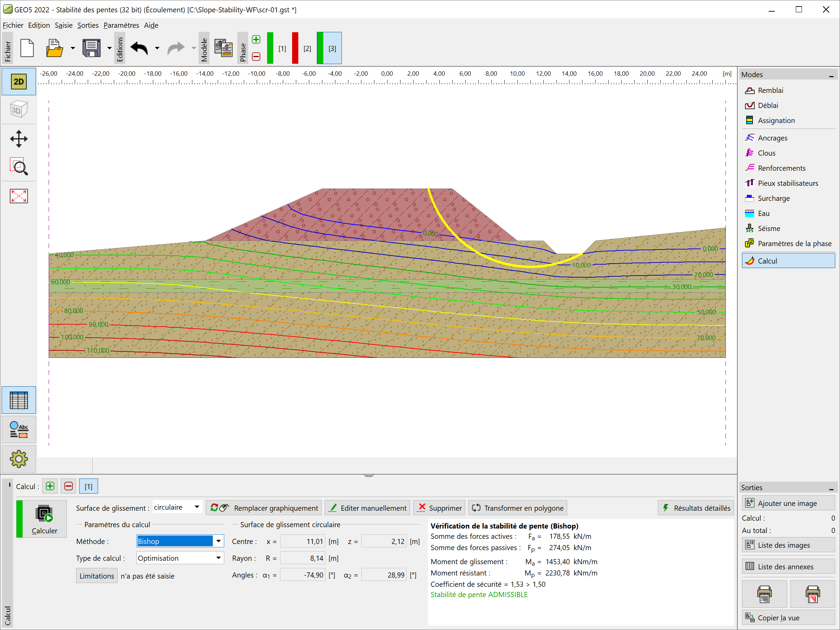Open the Méthode Bishop dropdown
840x630 pixels.
(218, 541)
